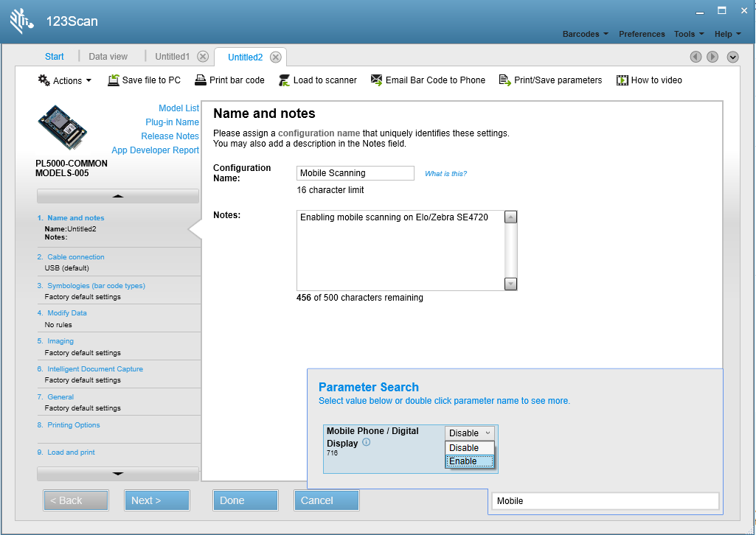The width and height of the screenshot is (756, 535).
Task: Open the Release Notes link
Action: (x=170, y=136)
